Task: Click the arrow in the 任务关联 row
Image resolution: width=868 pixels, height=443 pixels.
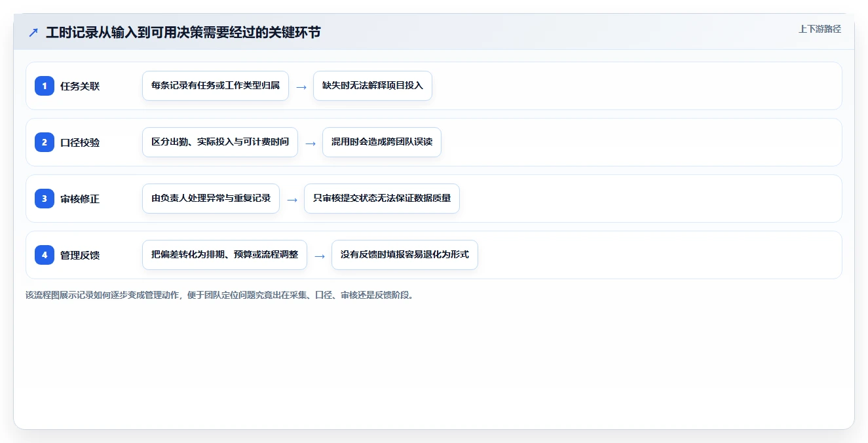Action: [x=301, y=87]
